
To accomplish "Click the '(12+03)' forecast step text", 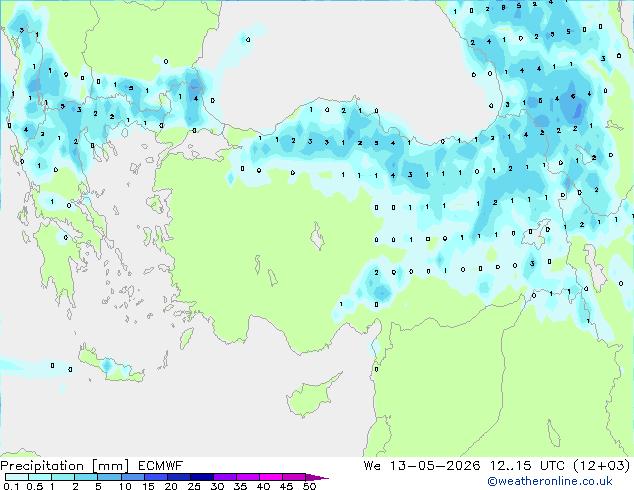I will pyautogui.click(x=602, y=466).
